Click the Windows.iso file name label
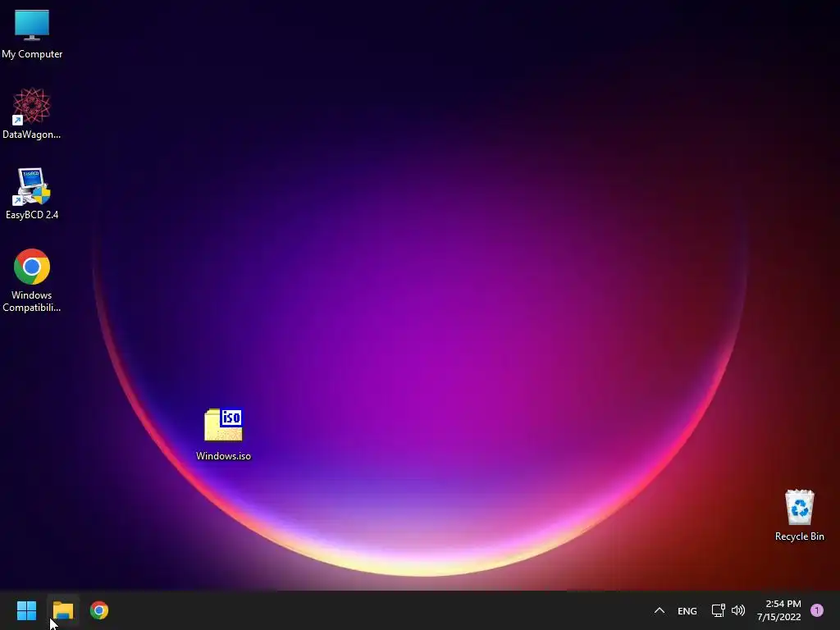Viewport: 840px width, 630px height. [x=223, y=456]
